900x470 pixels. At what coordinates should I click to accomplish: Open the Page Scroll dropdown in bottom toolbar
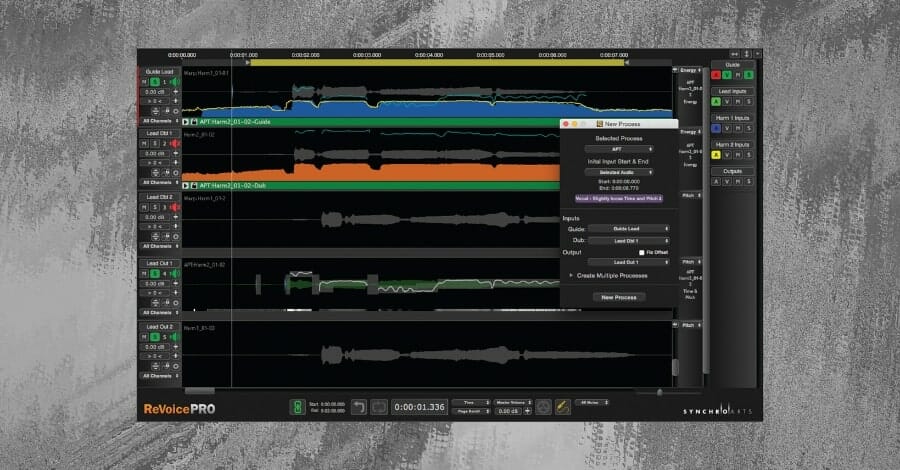tap(471, 411)
